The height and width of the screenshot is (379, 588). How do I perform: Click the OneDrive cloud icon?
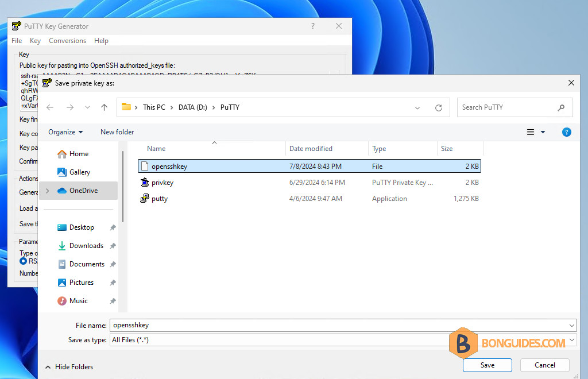pyautogui.click(x=62, y=191)
